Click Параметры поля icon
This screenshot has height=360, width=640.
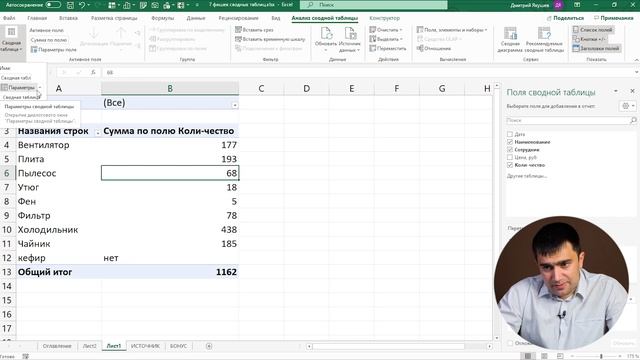coord(34,49)
